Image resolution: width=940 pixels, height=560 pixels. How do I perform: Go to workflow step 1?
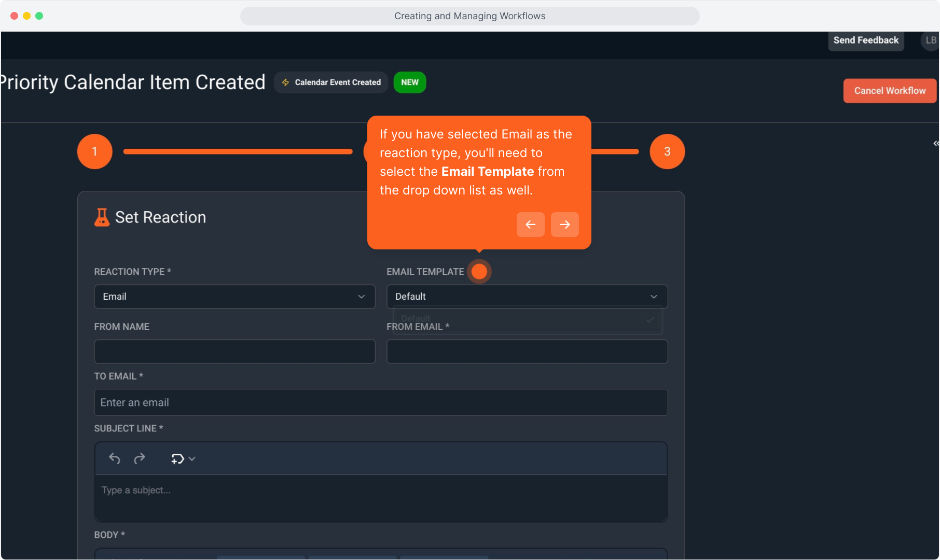click(94, 151)
